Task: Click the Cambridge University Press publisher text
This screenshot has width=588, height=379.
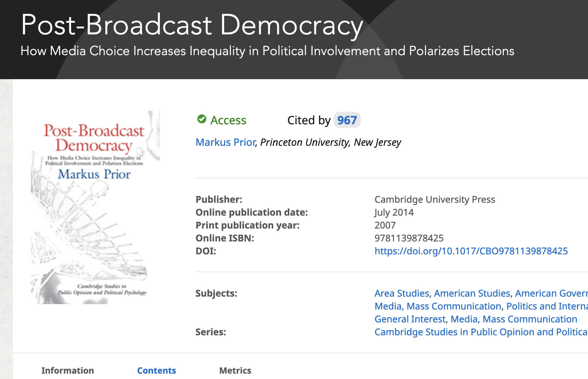Action: 435,200
